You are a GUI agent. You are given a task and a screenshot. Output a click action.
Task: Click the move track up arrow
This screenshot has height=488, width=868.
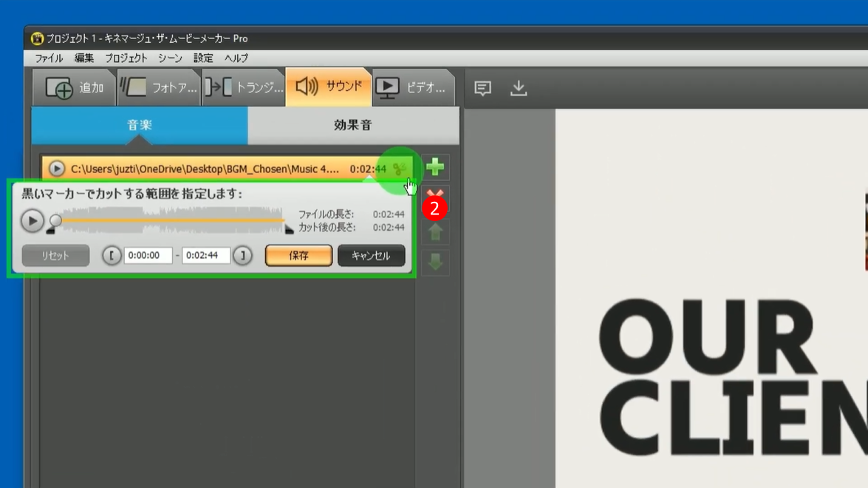435,232
